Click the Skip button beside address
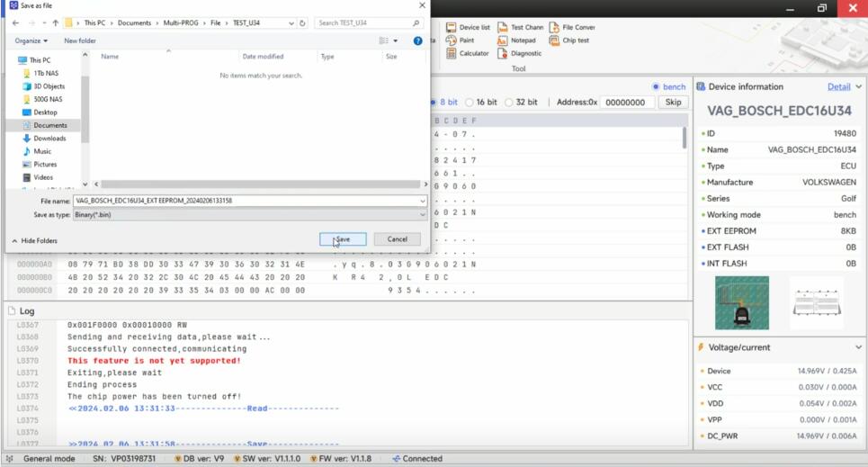This screenshot has width=868, height=467. 673,103
